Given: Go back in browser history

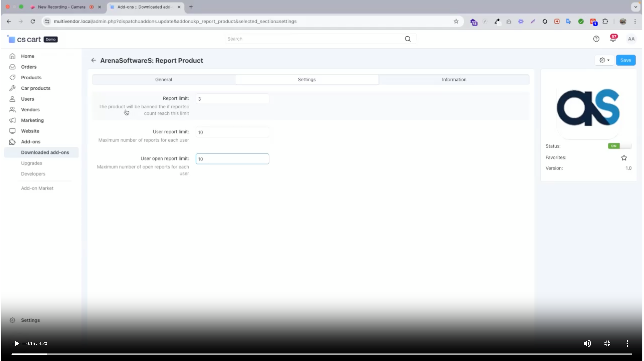Looking at the screenshot, I should 9,21.
